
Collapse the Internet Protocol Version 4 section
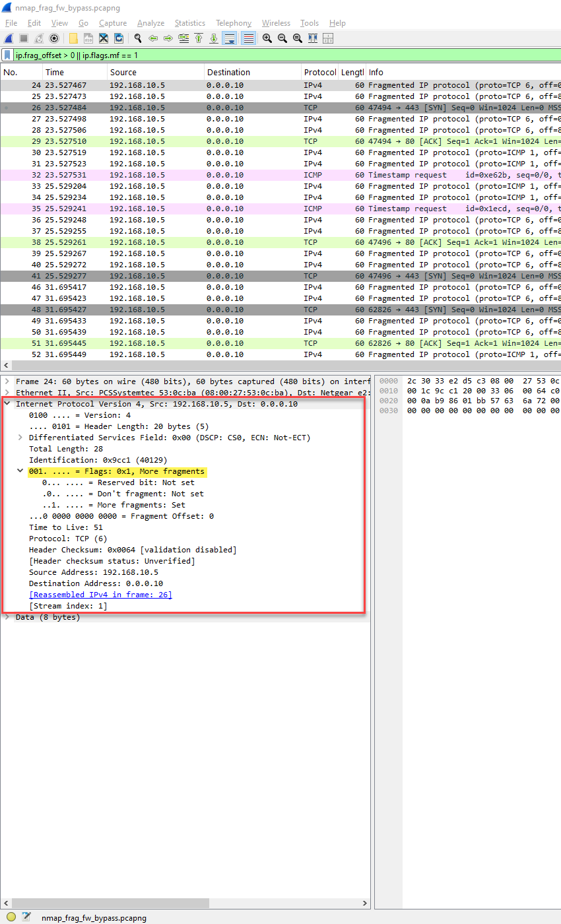(x=7, y=403)
